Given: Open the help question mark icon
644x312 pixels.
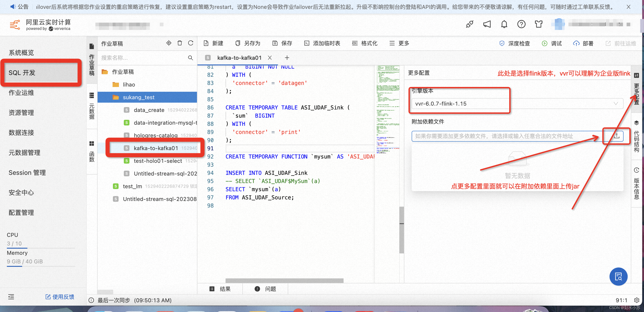Looking at the screenshot, I should point(521,24).
